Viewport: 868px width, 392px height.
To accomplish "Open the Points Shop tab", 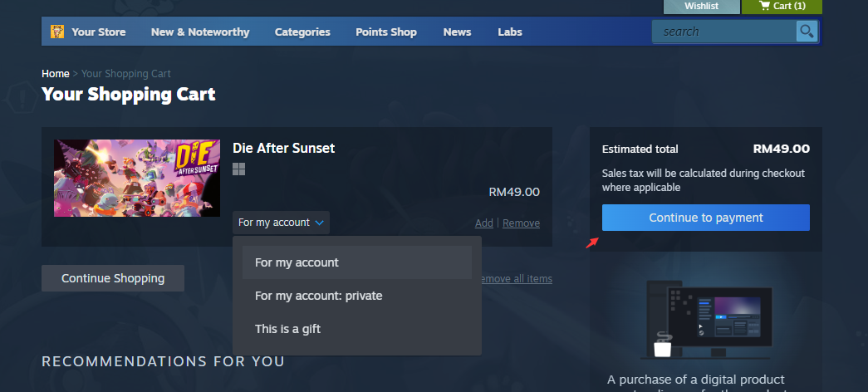I will click(x=386, y=32).
